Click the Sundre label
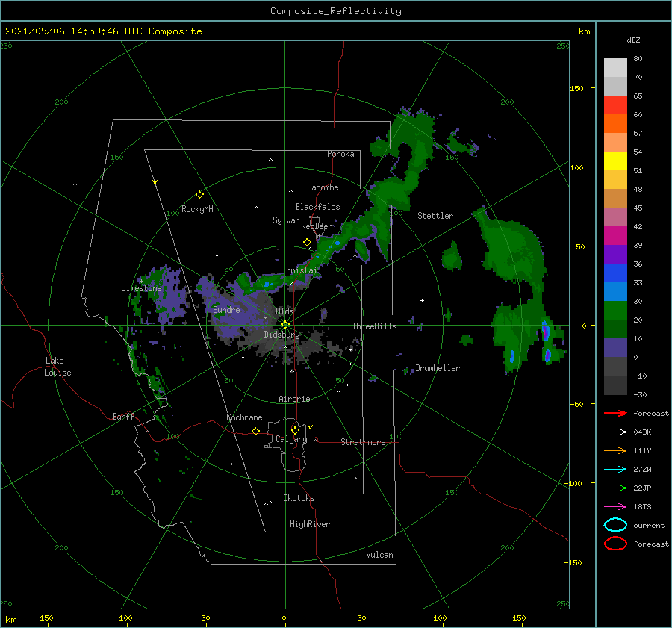672x628 pixels. click(x=226, y=309)
